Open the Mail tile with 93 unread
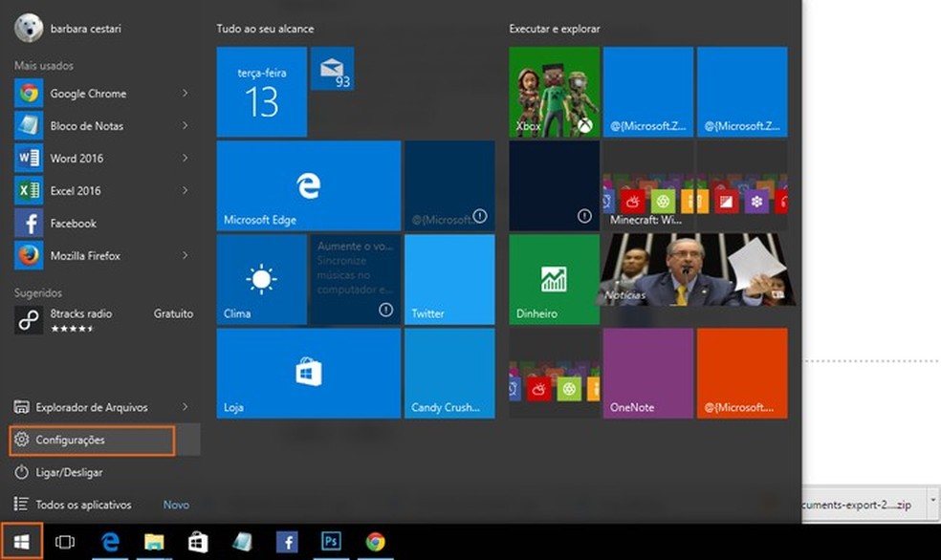941x560 pixels. tap(333, 69)
